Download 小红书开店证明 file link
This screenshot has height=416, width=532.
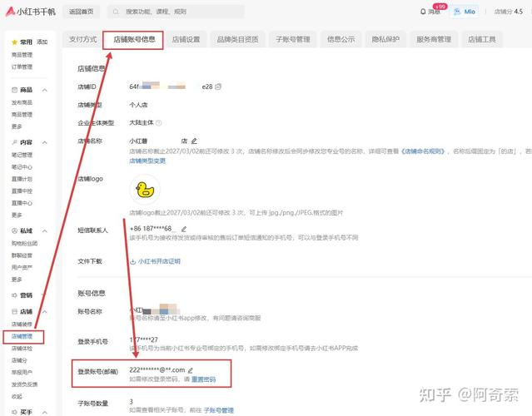[159, 261]
